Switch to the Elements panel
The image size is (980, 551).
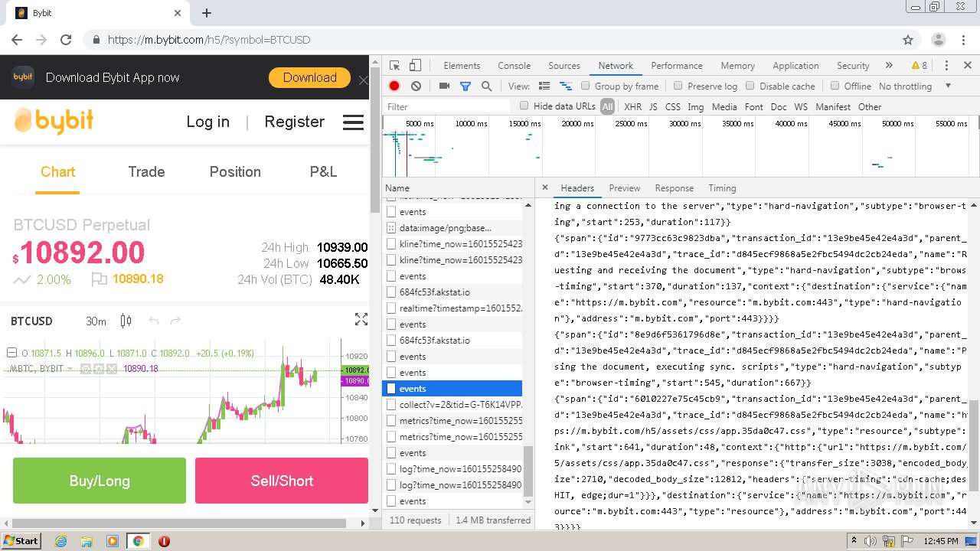point(462,66)
